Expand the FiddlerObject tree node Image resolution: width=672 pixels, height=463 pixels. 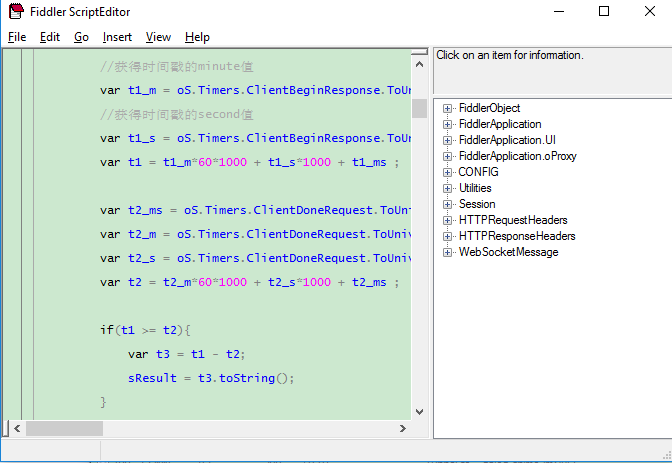[447, 108]
